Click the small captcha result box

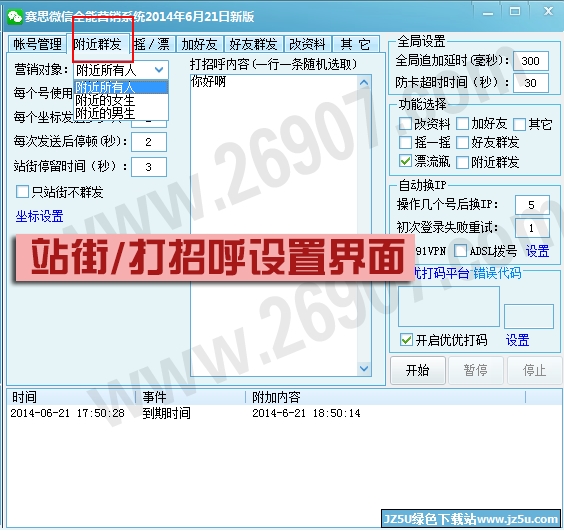coord(529,317)
